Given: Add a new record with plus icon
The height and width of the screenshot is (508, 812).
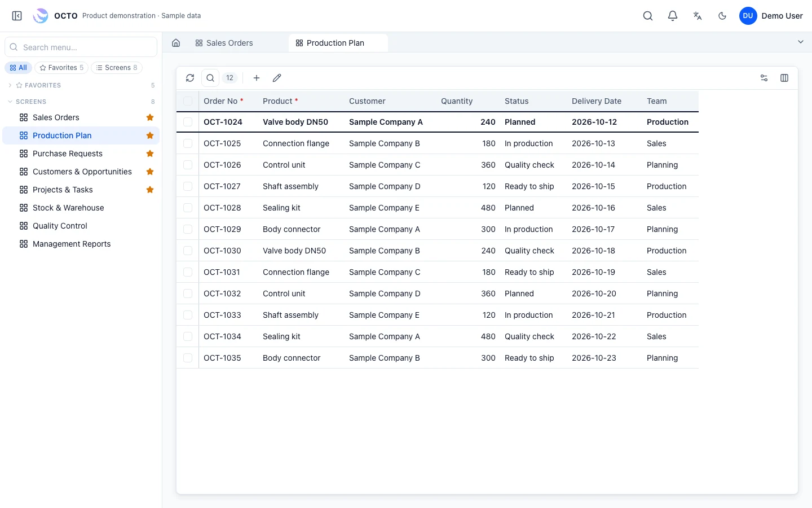Looking at the screenshot, I should (x=257, y=78).
